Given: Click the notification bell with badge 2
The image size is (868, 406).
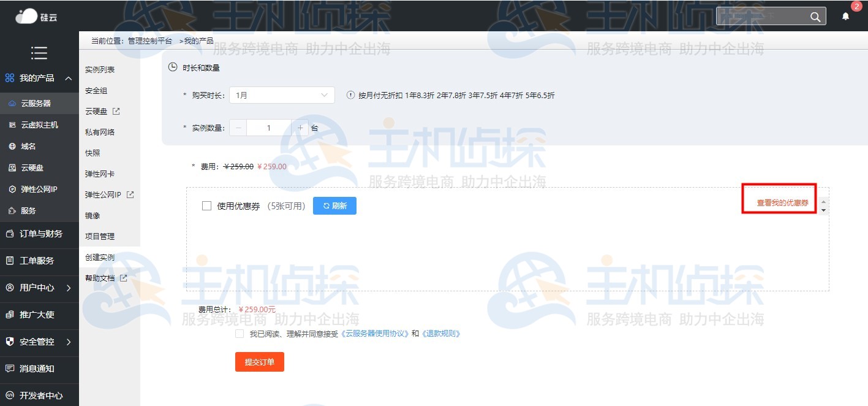Looking at the screenshot, I should [845, 17].
